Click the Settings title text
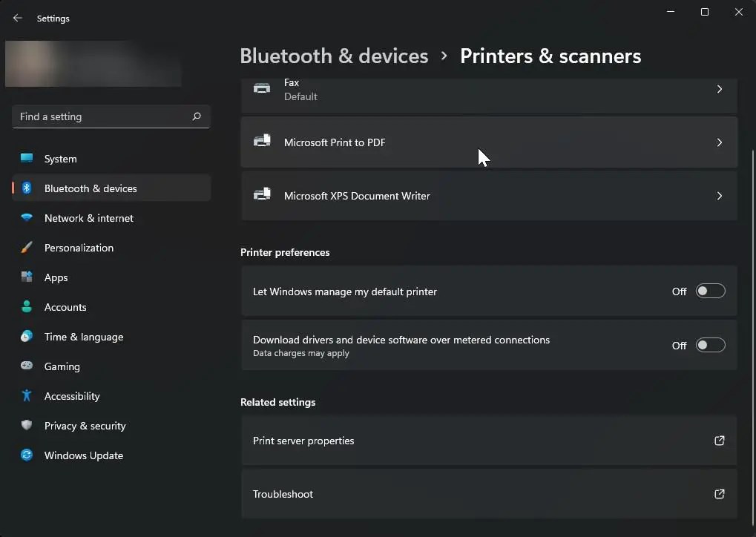Image resolution: width=756 pixels, height=537 pixels. 53,19
